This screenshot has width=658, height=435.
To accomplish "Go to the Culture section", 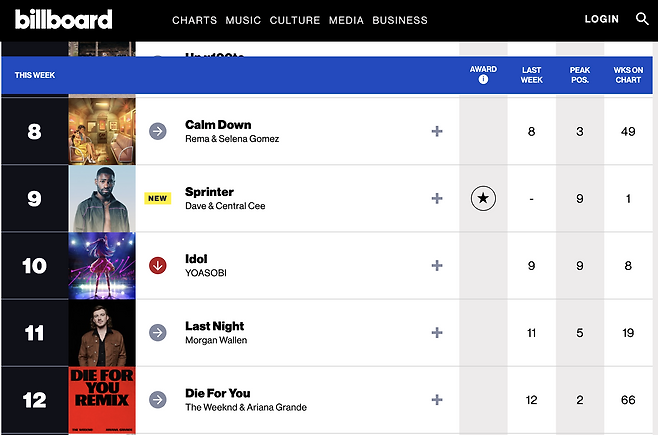I will pos(295,20).
